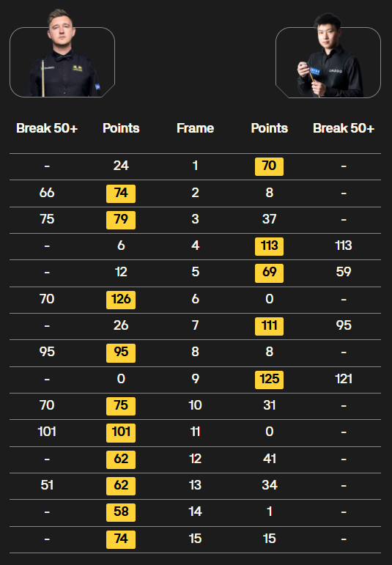
Task: Click the left player's portrait photo
Action: (62, 53)
